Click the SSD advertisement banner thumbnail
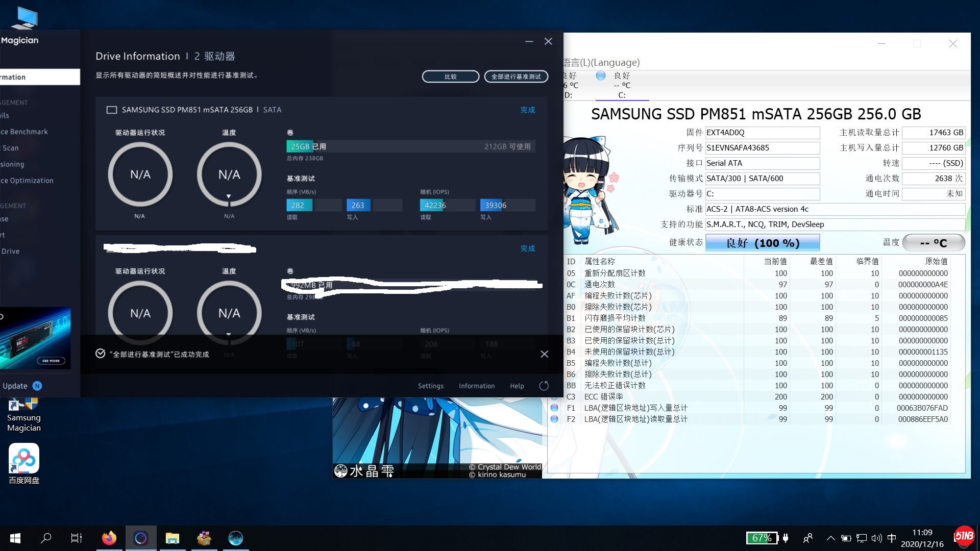This screenshot has width=980, height=551. pos(35,338)
